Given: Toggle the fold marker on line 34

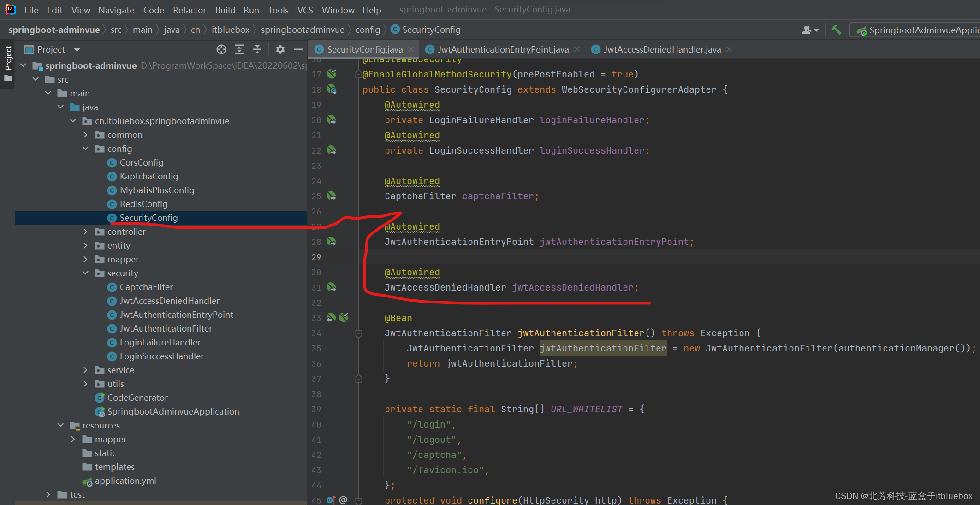Looking at the screenshot, I should click(x=359, y=333).
